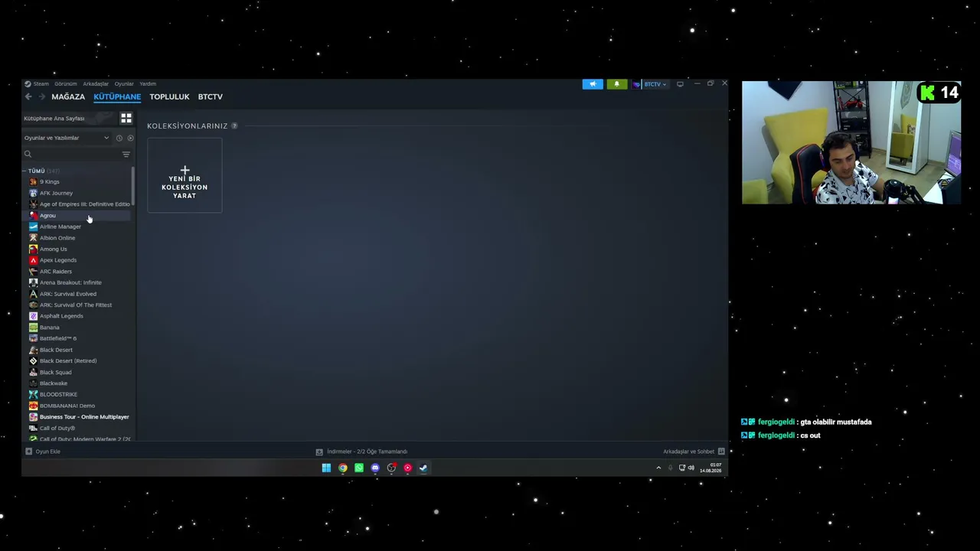Open the Oyunlar menu

(124, 84)
